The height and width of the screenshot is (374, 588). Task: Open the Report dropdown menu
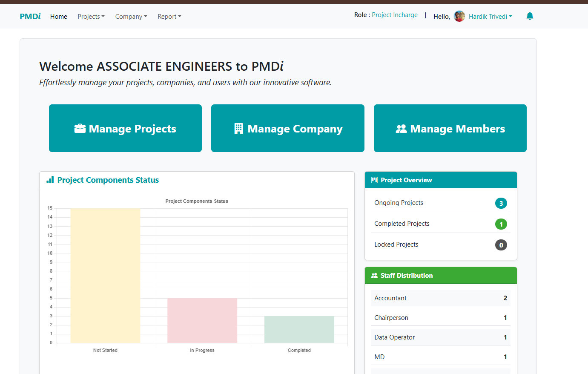tap(169, 16)
